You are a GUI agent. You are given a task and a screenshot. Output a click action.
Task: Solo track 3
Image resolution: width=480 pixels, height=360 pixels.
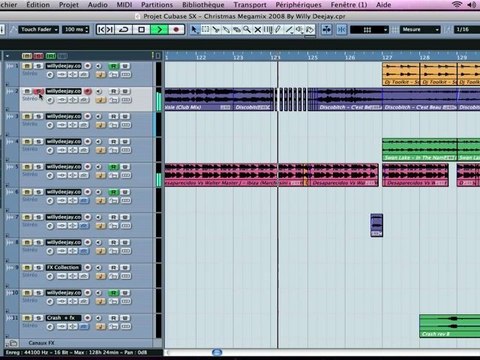38,116
